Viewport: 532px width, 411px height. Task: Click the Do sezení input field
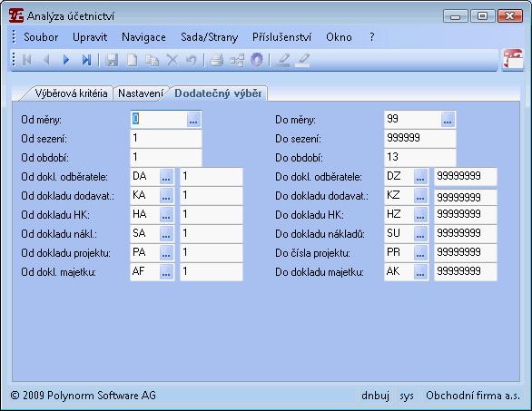[x=420, y=138]
